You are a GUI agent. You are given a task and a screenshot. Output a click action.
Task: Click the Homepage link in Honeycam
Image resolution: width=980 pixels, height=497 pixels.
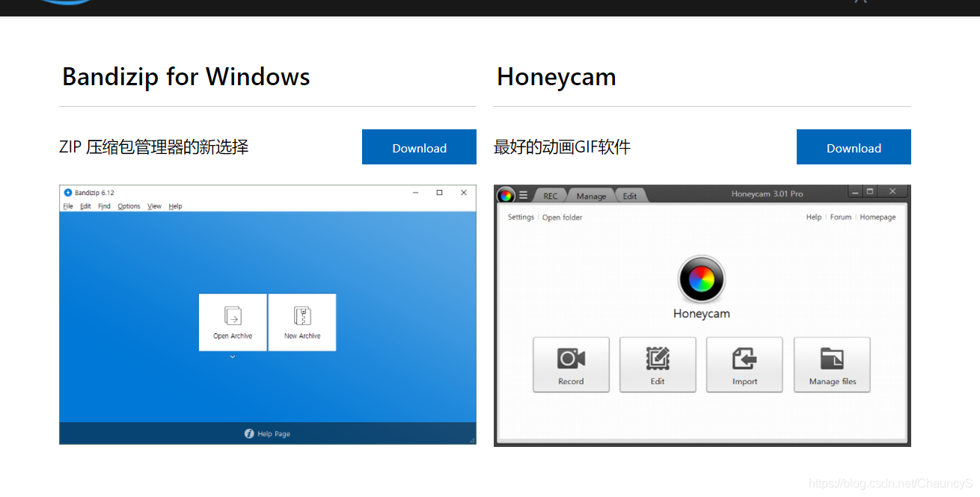(878, 217)
